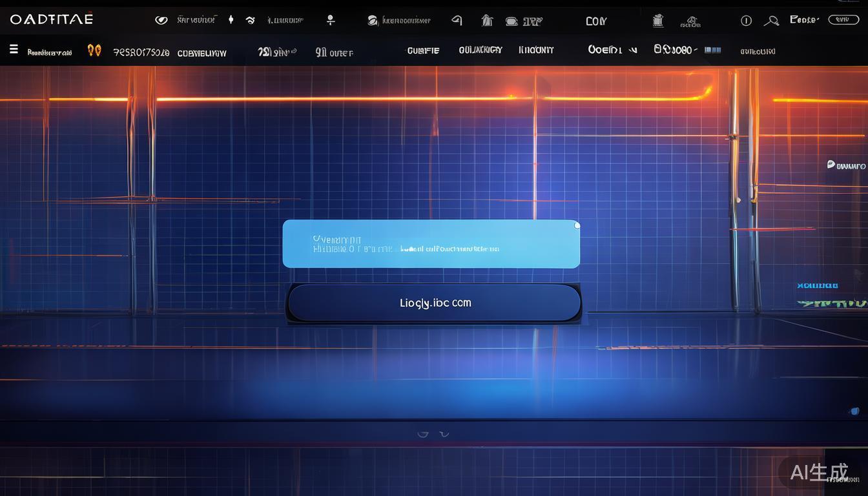Click the diamond-shaped icon in top bar
The height and width of the screenshot is (496, 868).
click(231, 20)
